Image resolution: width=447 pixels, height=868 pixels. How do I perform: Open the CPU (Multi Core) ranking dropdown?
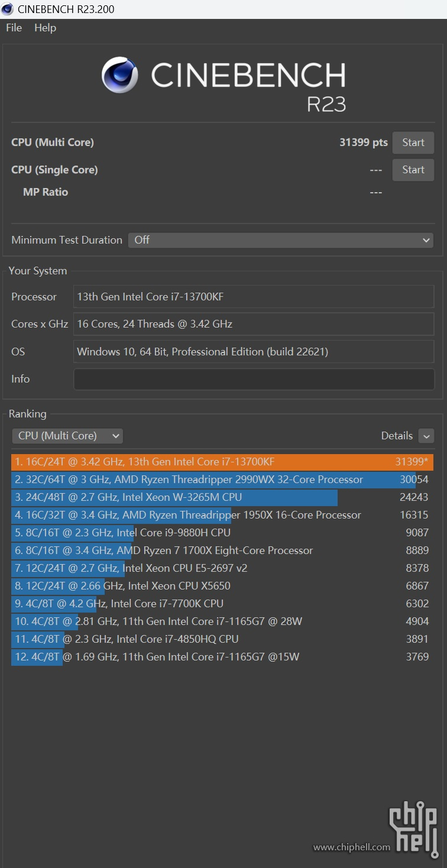tap(67, 436)
